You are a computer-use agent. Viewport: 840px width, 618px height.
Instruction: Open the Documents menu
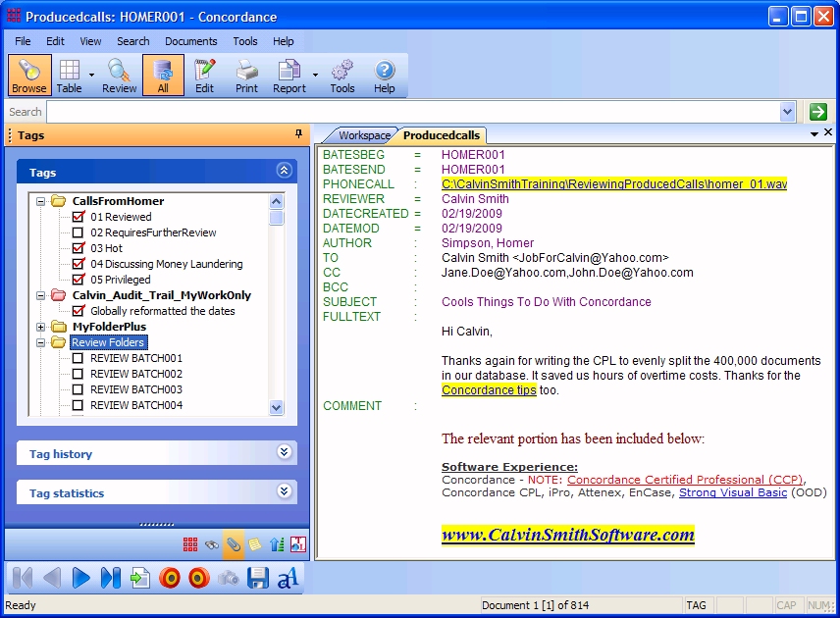[x=191, y=41]
